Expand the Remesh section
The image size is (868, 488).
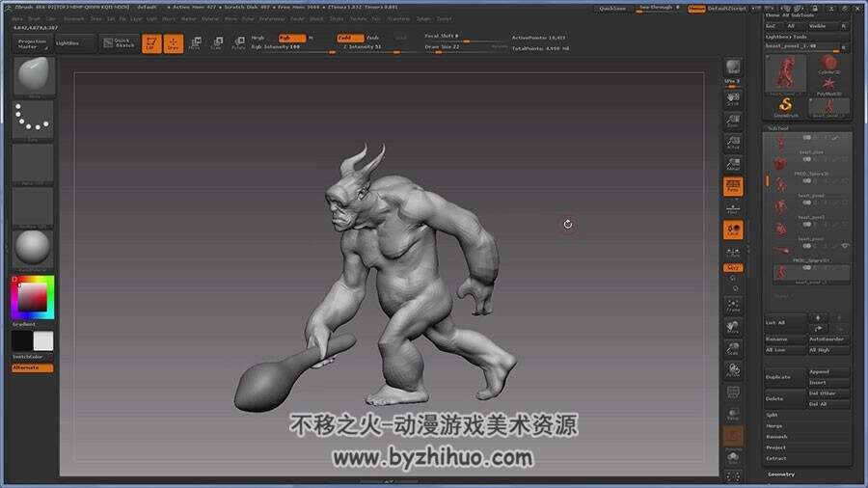pyautogui.click(x=776, y=437)
